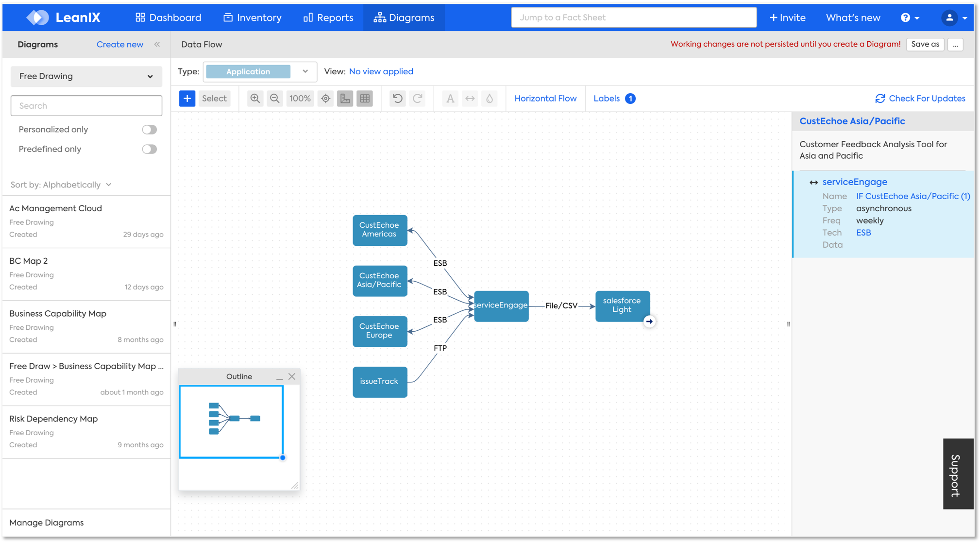Click the Jump to a Fact Sheet field
The image size is (980, 542).
pyautogui.click(x=633, y=17)
